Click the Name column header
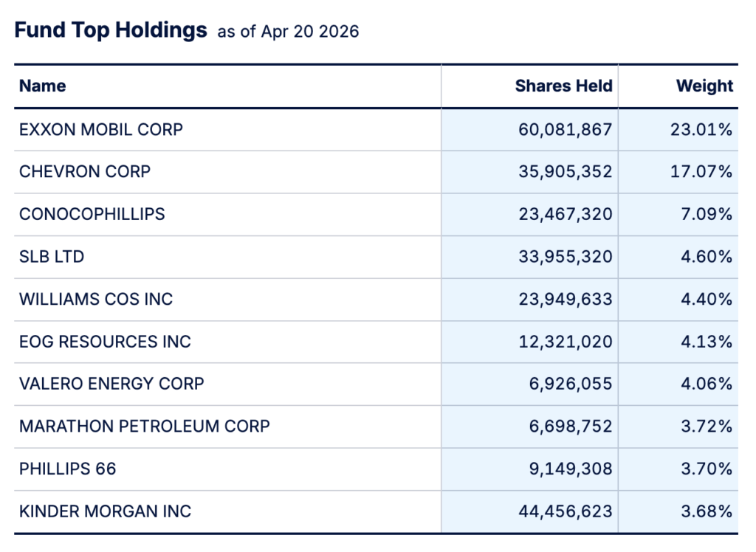 43,86
